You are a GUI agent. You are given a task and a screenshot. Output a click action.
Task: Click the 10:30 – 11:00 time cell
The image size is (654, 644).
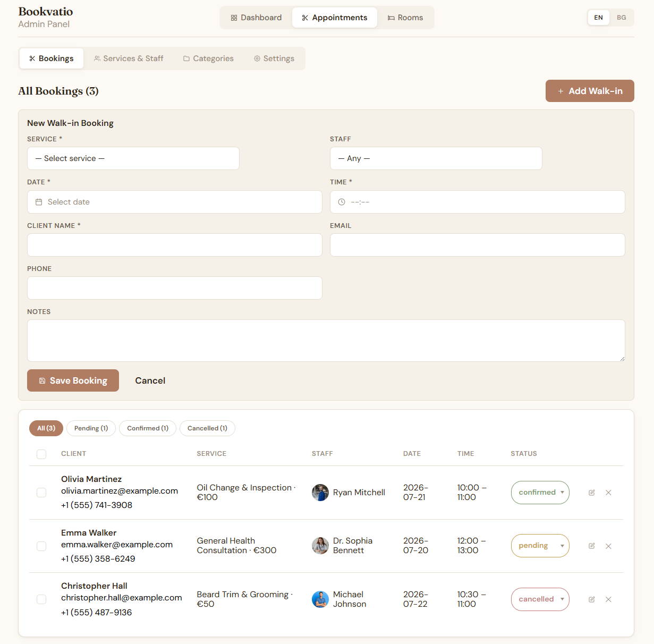point(472,599)
